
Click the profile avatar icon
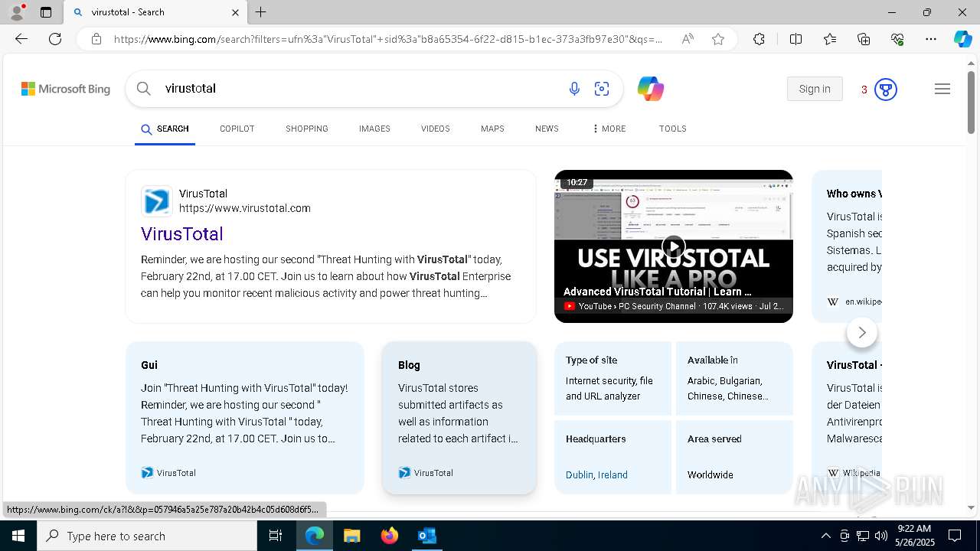click(17, 12)
